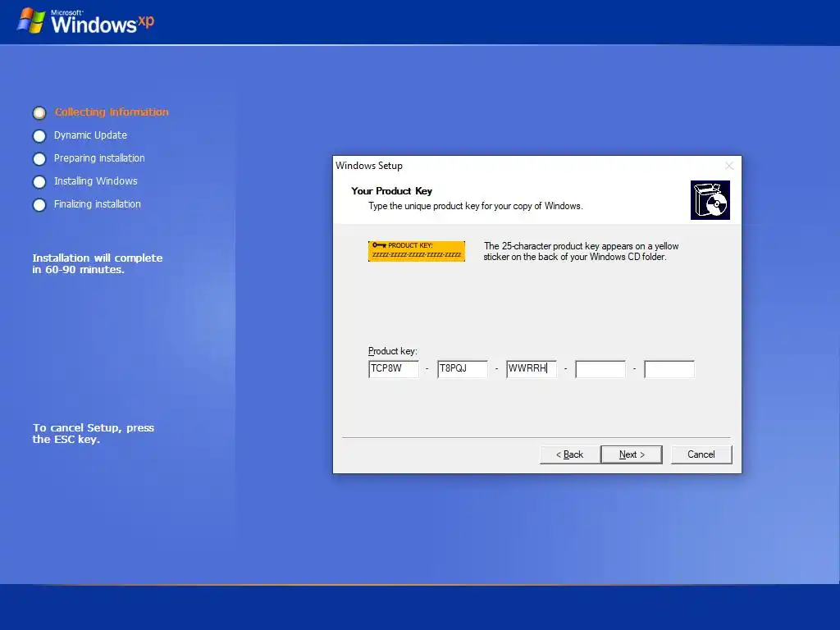Click the 'Dynamic Update' step text

(90, 135)
